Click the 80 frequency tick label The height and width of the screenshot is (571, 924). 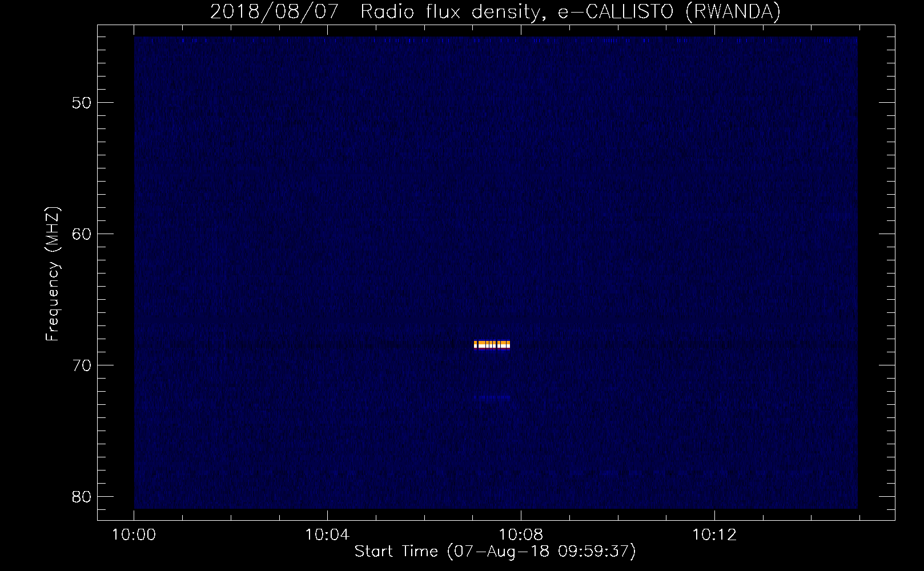point(82,497)
